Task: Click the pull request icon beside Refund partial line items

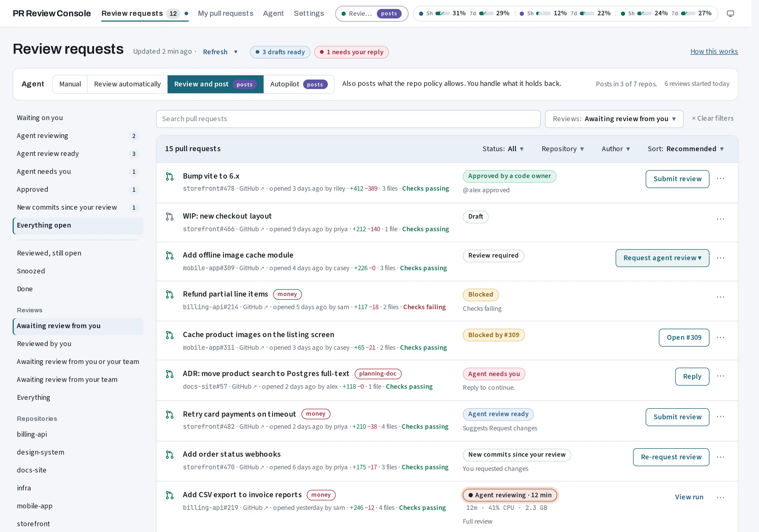Action: [x=169, y=294]
